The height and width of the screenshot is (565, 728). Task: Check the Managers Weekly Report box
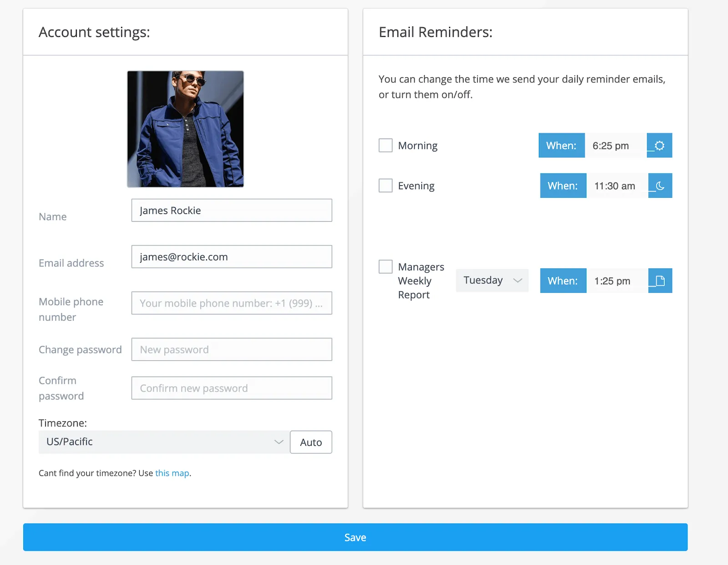(385, 266)
